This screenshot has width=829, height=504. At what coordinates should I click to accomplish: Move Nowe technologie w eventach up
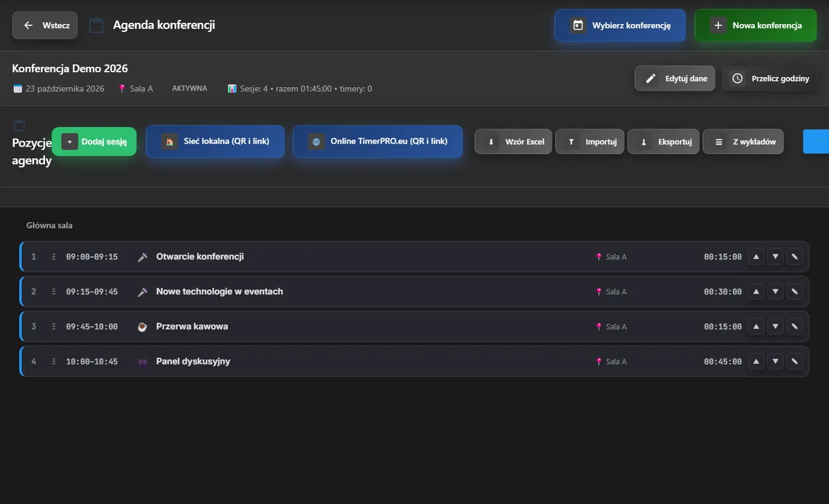(756, 292)
